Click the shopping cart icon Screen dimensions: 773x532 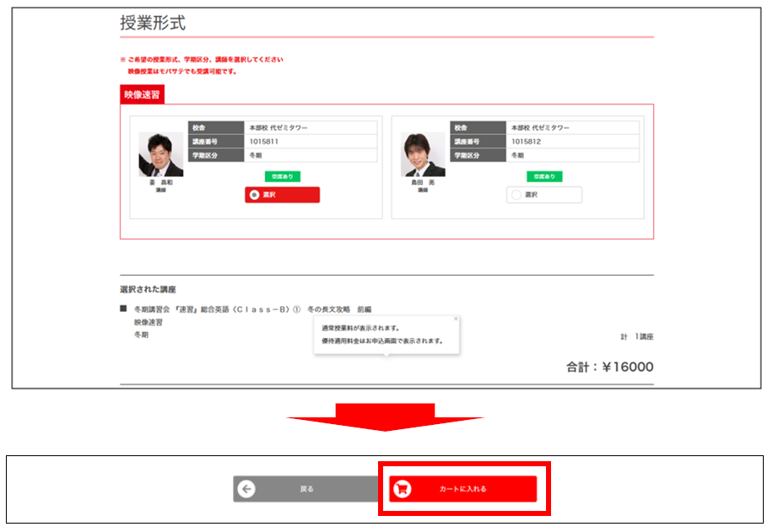[403, 489]
